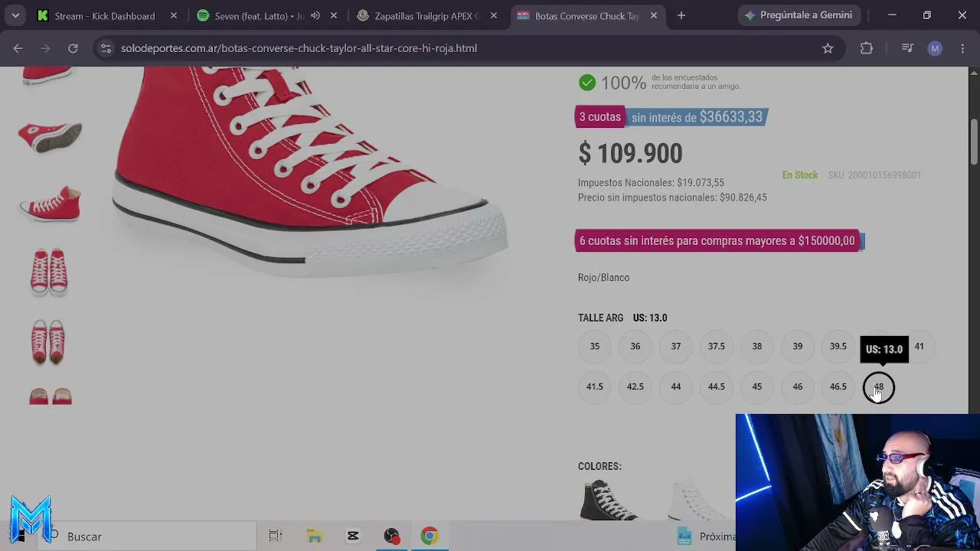Screen dimensions: 980x551
Task: Close the Kick Dashboard tab
Action: click(174, 15)
